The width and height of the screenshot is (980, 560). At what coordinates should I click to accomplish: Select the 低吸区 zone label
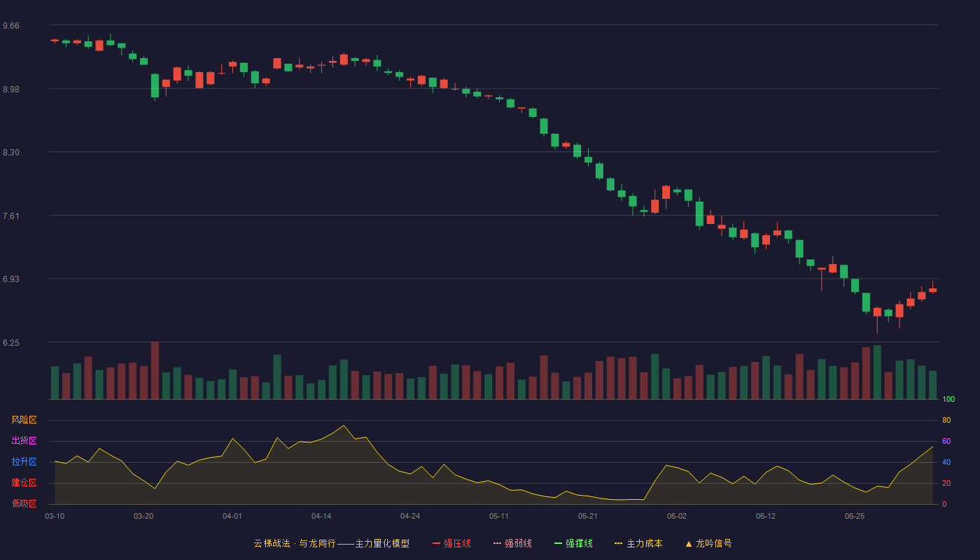click(x=24, y=503)
